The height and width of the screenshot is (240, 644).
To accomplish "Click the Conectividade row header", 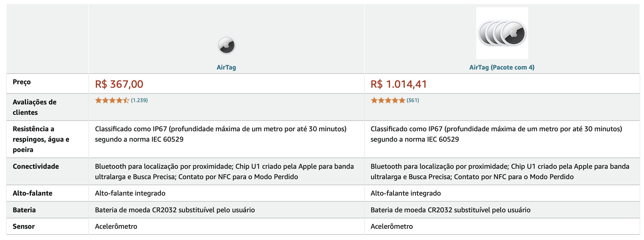I will pos(36,166).
